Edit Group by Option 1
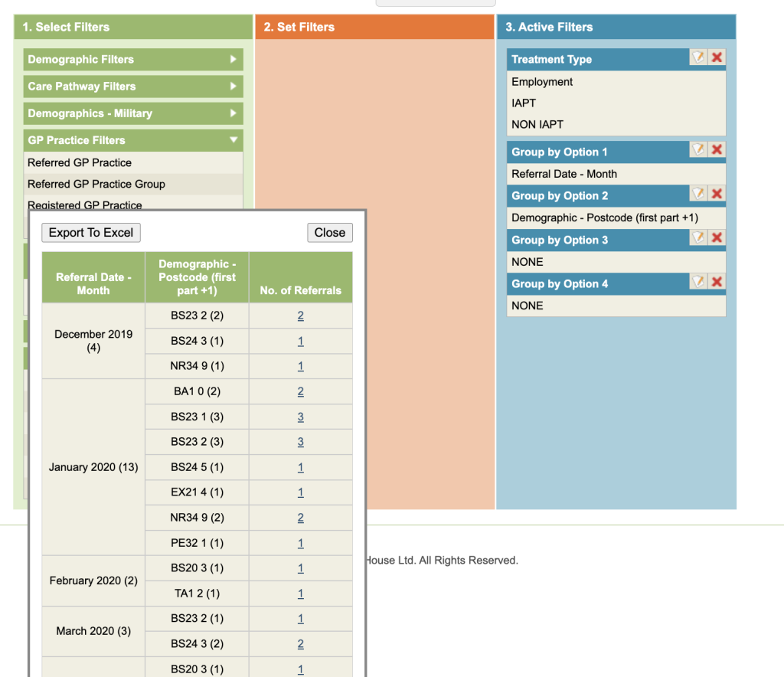Screen dimensions: 784x677 697,150
